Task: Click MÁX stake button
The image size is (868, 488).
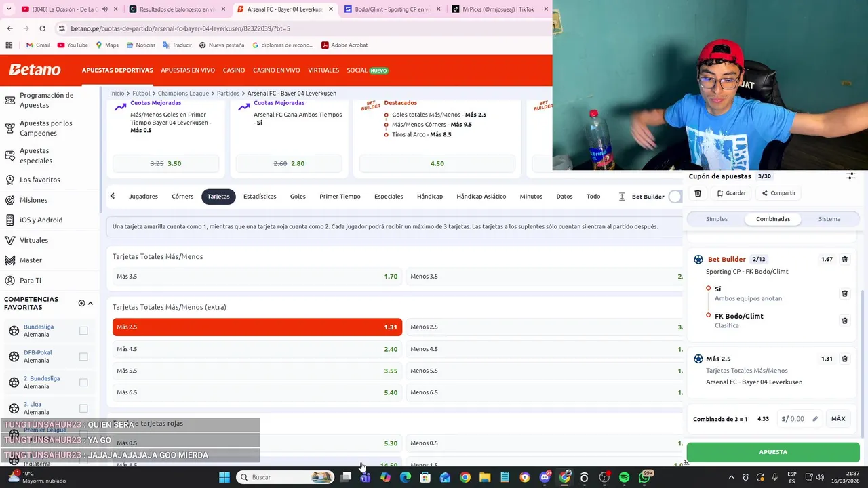Action: [838, 419]
